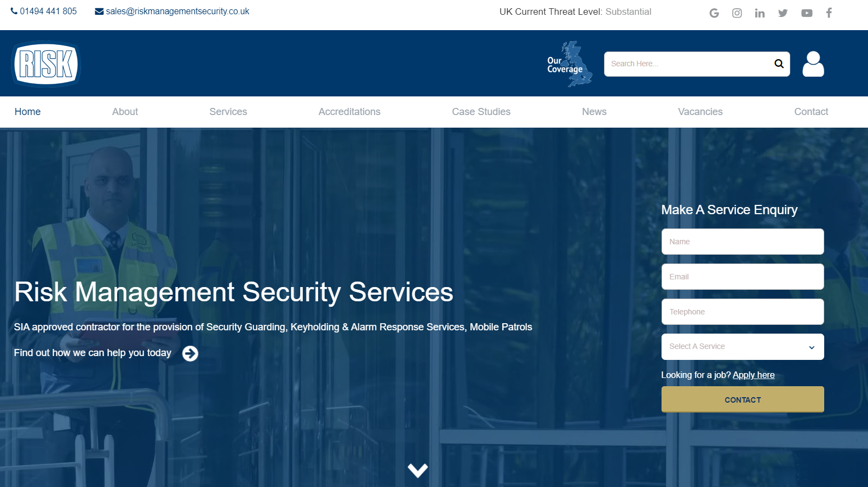This screenshot has height=487, width=868.
Task: Open the user account icon
Action: click(x=813, y=64)
